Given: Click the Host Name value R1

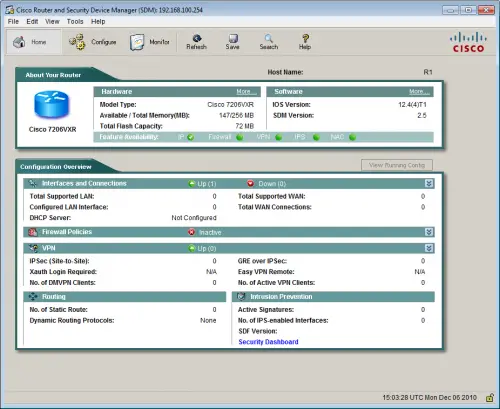Looking at the screenshot, I should click(x=428, y=72).
